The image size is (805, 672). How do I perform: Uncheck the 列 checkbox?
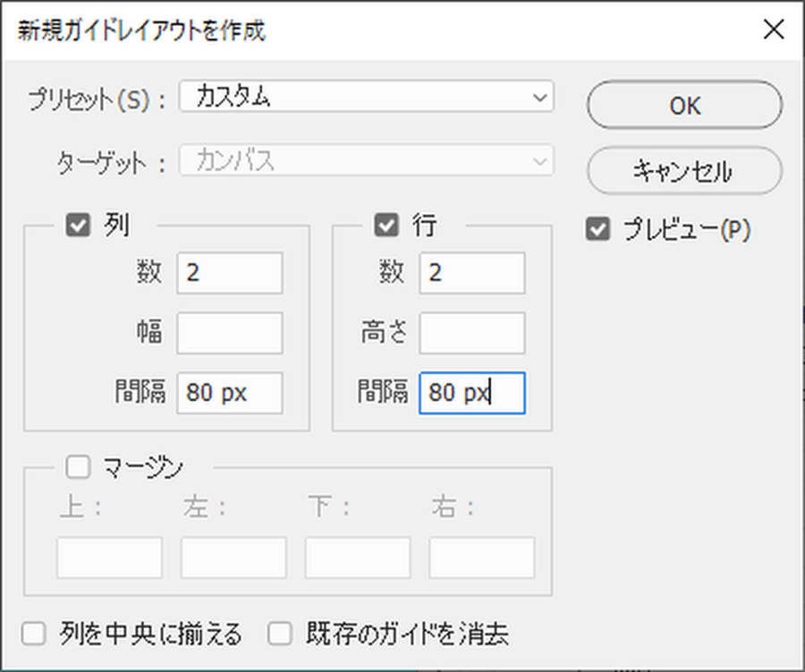(x=79, y=225)
